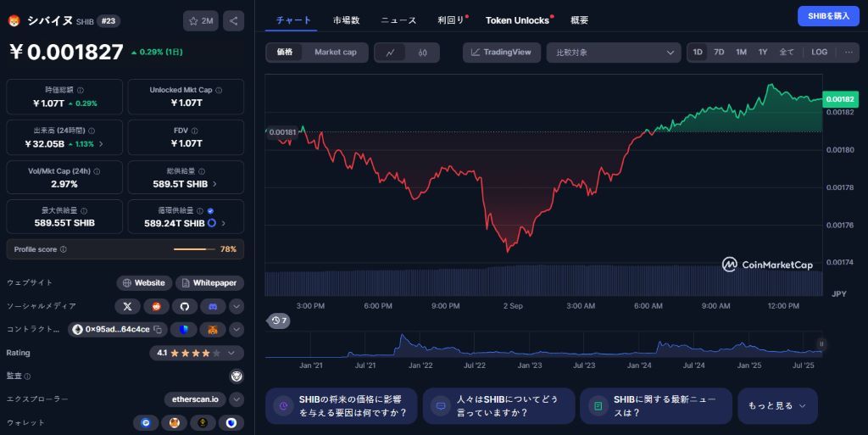
Task: Open 総供給量 589.5T SHIB chevron
Action: pos(214,184)
